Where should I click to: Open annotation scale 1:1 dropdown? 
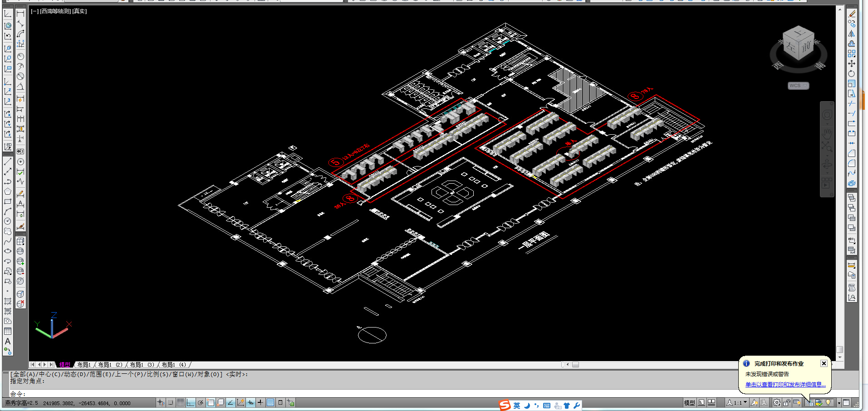pyautogui.click(x=737, y=402)
